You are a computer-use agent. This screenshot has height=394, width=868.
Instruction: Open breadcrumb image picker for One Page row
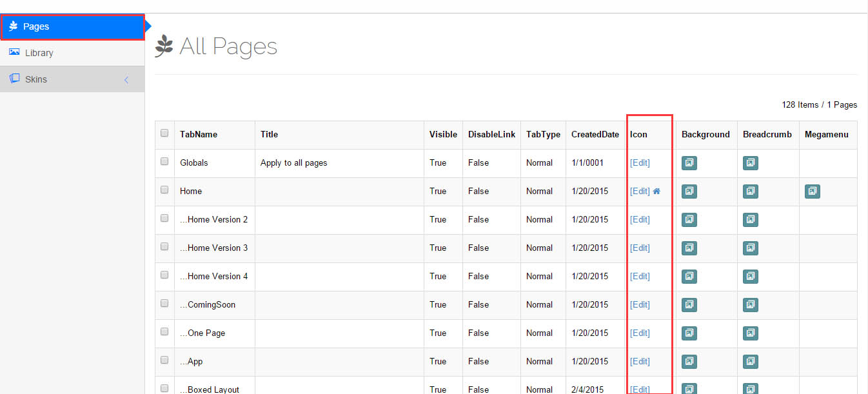750,333
